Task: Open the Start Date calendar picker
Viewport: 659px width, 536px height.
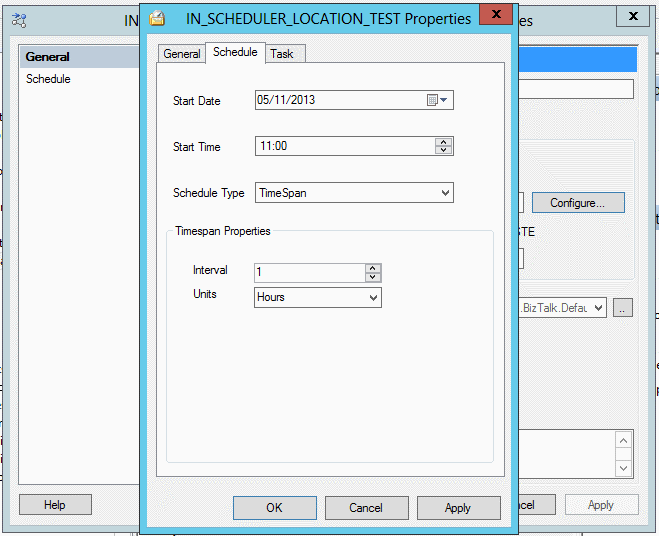Action: [438, 100]
